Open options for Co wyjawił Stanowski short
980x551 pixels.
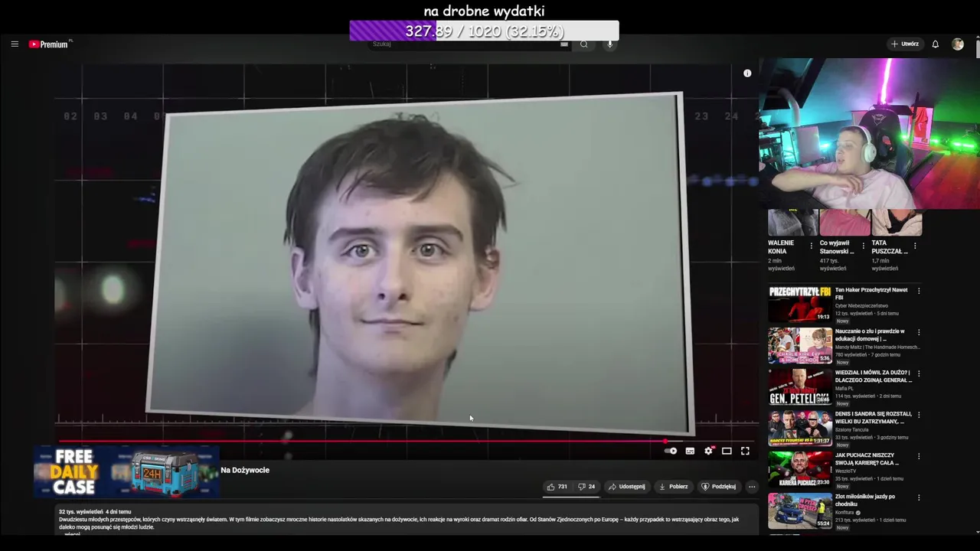coord(863,246)
